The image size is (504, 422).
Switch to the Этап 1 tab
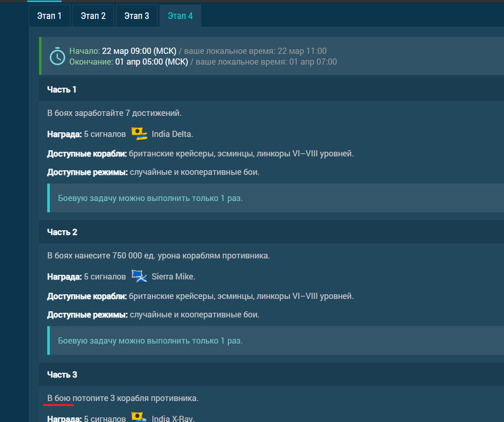click(49, 16)
